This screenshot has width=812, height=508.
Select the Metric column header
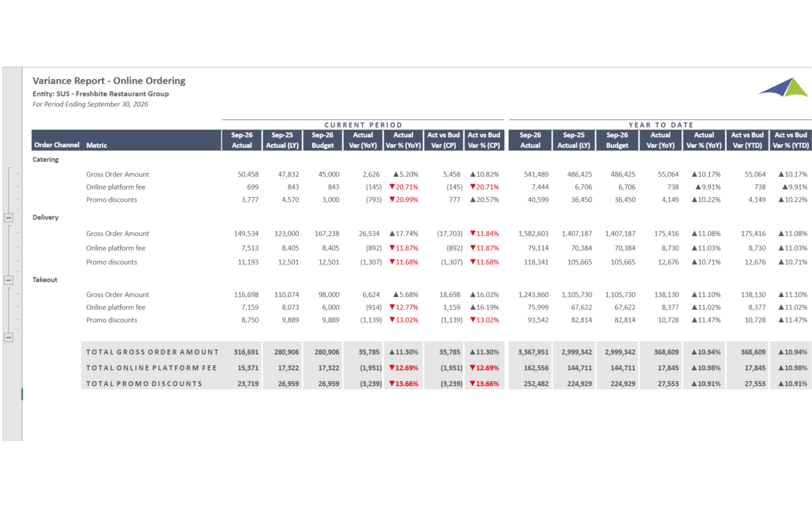coord(96,145)
